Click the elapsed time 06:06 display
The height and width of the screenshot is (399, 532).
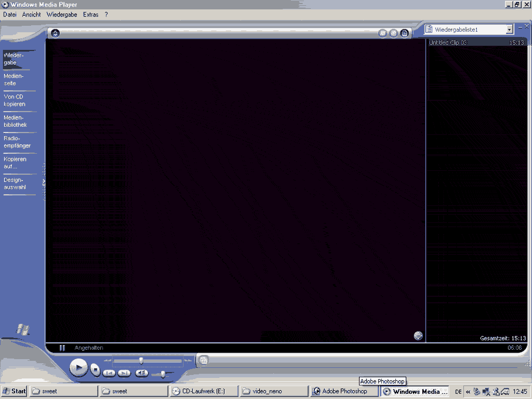click(514, 348)
